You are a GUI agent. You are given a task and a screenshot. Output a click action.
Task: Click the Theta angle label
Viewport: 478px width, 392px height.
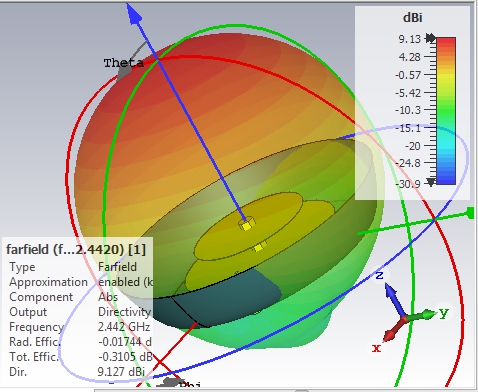pos(124,63)
